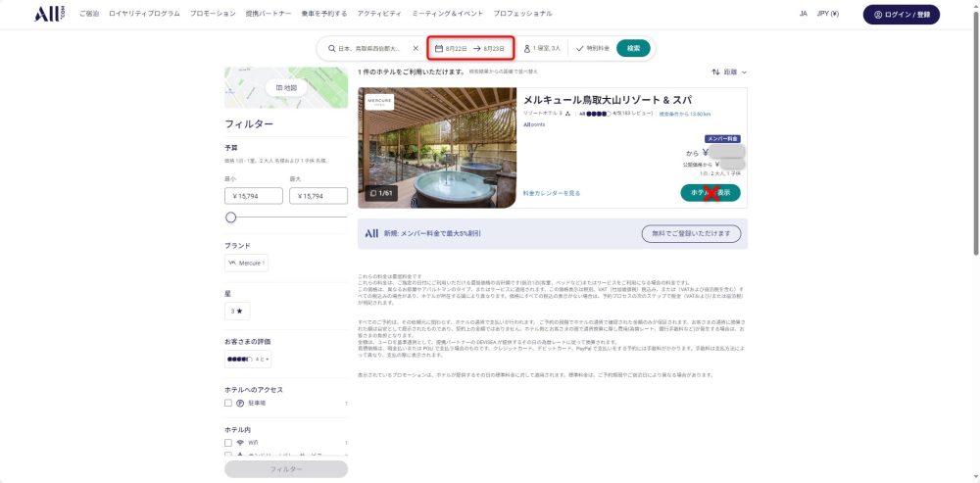Viewport: 980px width, 483px height.
Task: Click the Mercure brand logo on photo
Action: pyautogui.click(x=380, y=102)
